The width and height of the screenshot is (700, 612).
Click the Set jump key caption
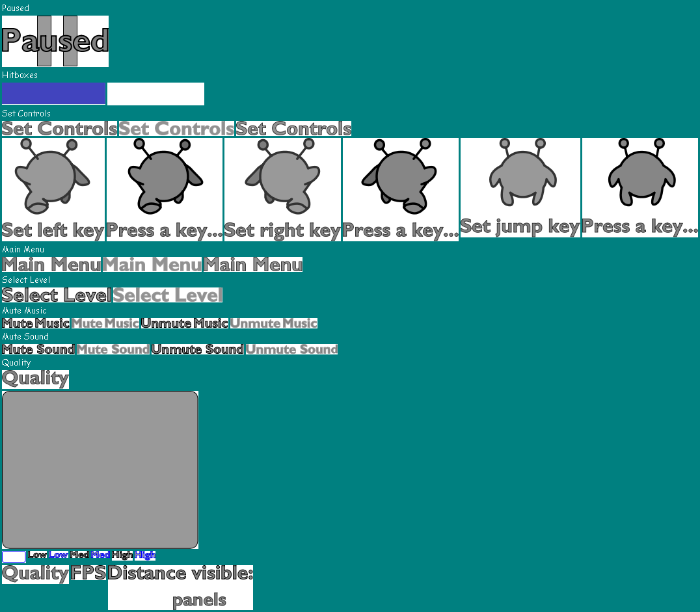tap(520, 226)
